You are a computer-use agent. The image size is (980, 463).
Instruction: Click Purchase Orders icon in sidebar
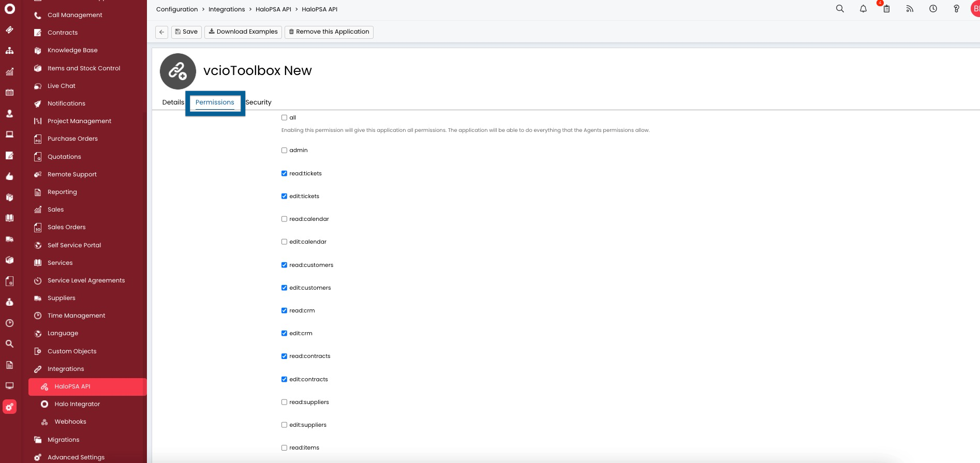38,139
